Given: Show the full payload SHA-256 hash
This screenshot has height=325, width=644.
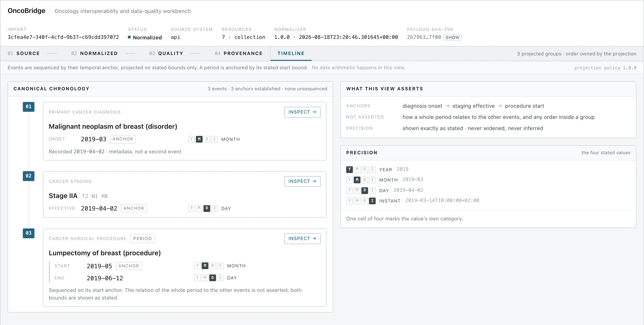Looking at the screenshot, I should [x=452, y=37].
